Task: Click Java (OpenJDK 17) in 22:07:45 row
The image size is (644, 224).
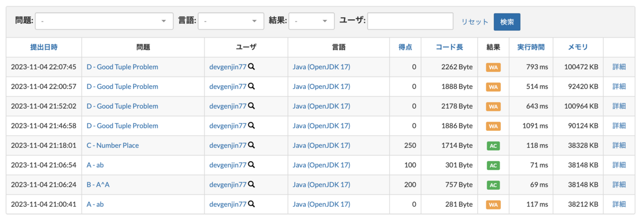Action: pos(321,67)
